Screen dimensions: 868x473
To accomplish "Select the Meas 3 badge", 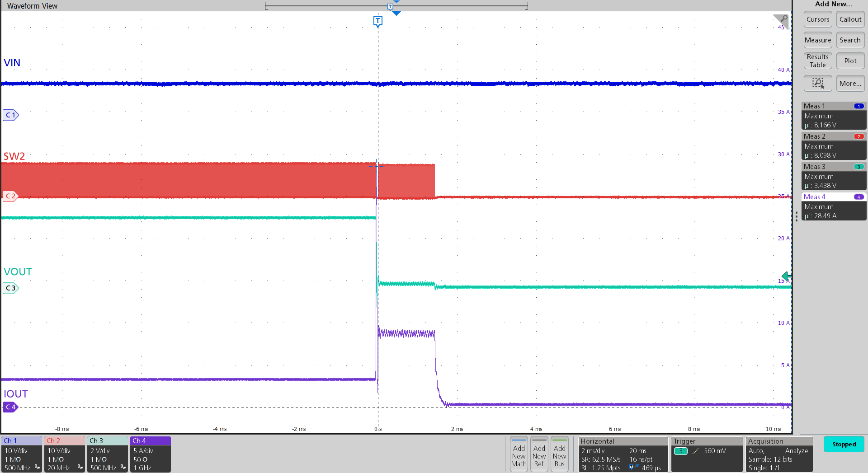I will 834,176.
